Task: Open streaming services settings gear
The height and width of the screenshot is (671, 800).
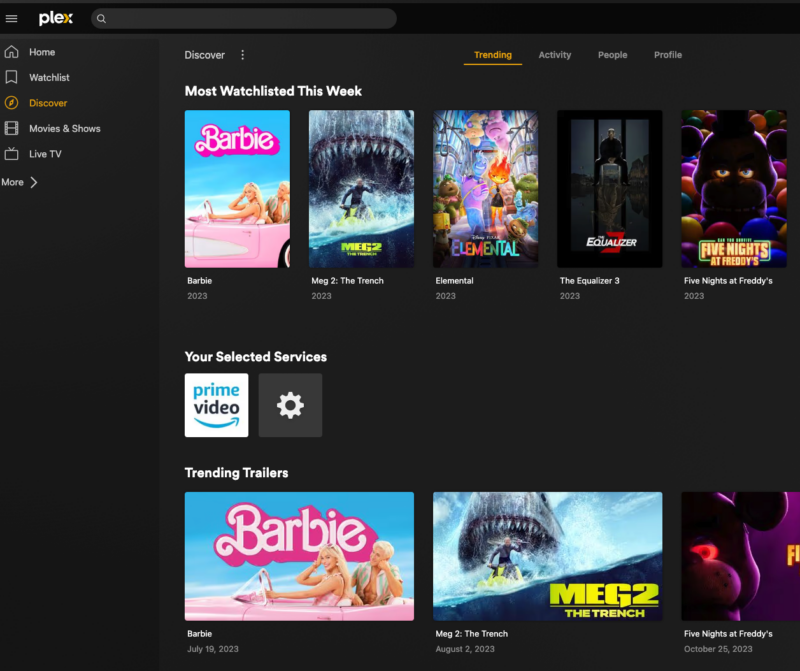Action: coord(290,405)
